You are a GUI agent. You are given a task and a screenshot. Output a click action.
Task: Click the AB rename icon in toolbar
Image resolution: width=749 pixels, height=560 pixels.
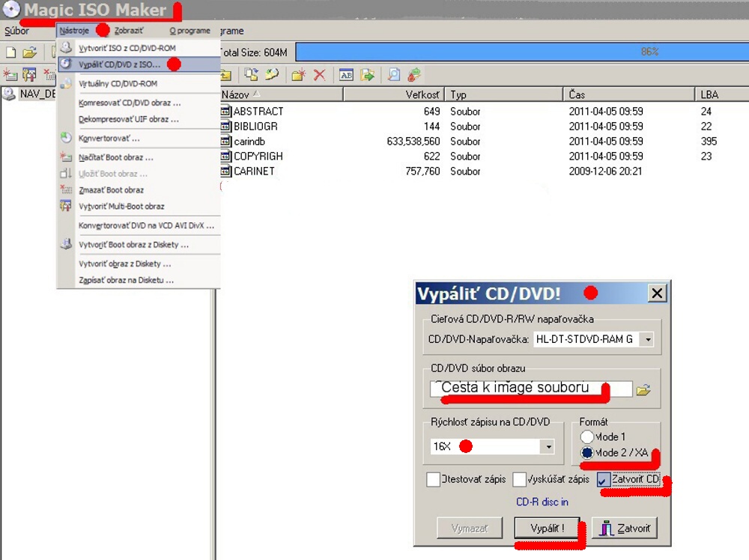point(346,75)
